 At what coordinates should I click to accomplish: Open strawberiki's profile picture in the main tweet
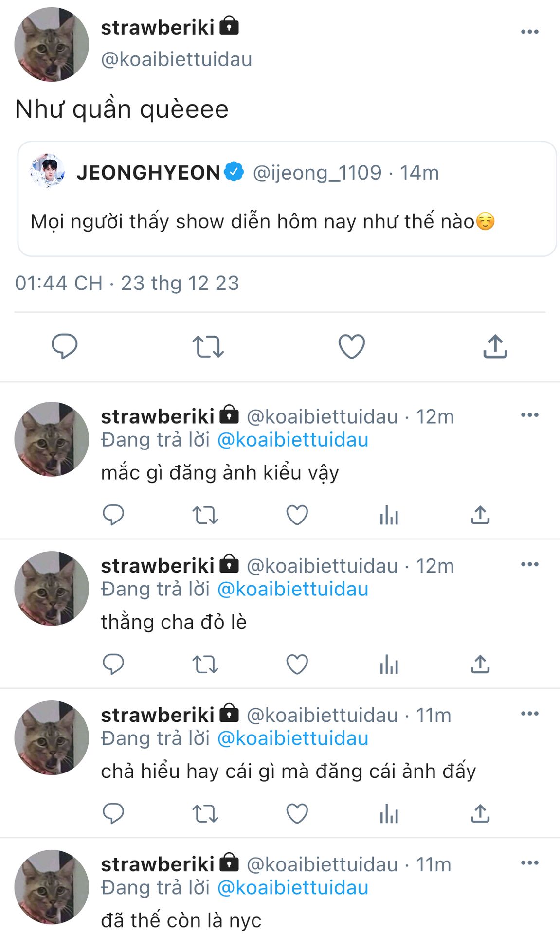tap(52, 44)
